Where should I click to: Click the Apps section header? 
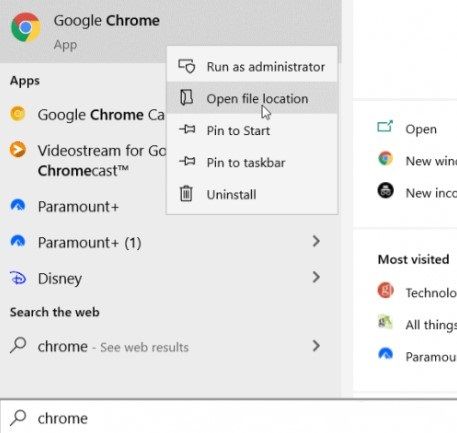(25, 81)
